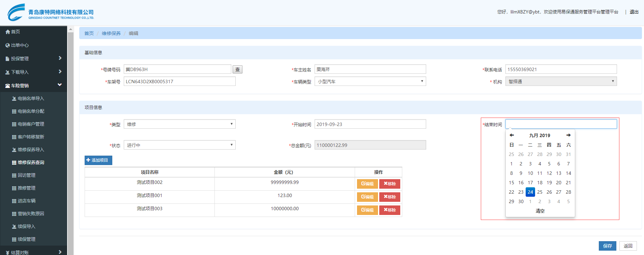Remove the 测试项目001 row
The image size is (644, 255).
tap(390, 197)
